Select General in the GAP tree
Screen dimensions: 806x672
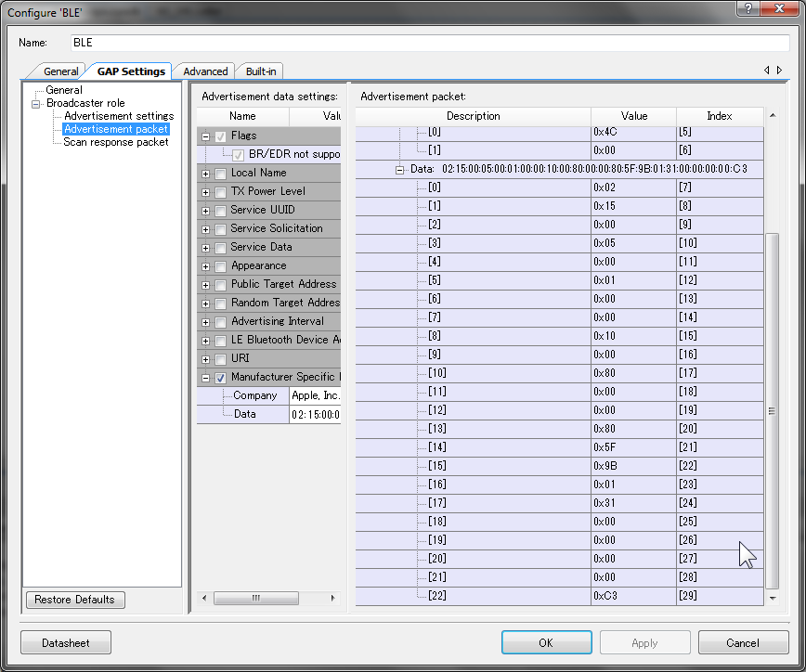64,90
